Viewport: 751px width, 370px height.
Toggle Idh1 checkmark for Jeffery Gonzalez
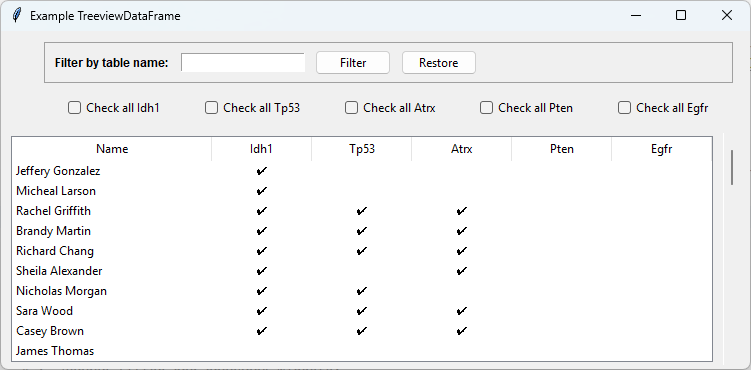262,171
